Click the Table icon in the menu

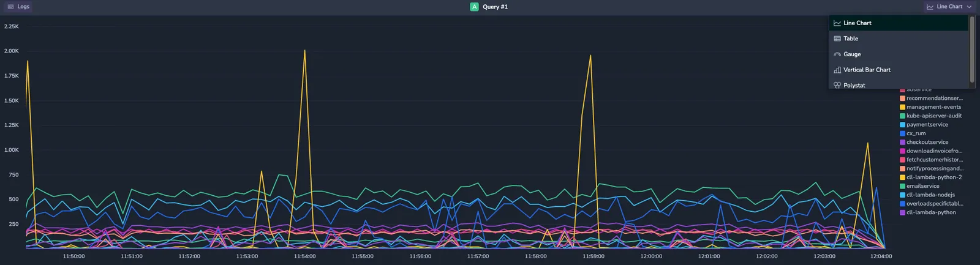click(x=837, y=39)
